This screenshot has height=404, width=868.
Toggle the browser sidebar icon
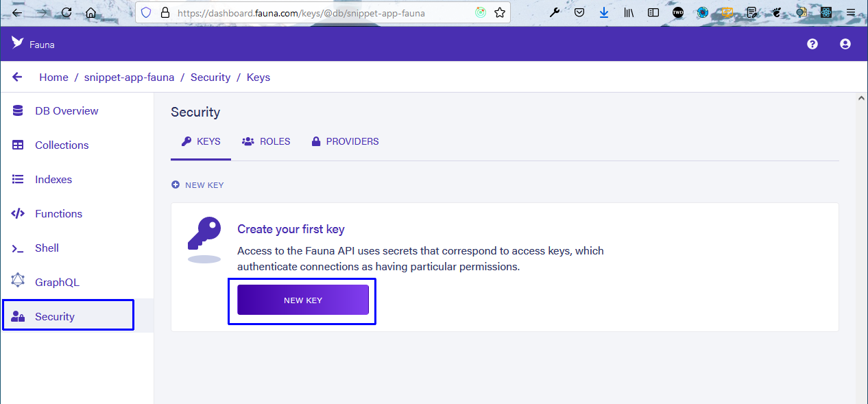pos(653,12)
